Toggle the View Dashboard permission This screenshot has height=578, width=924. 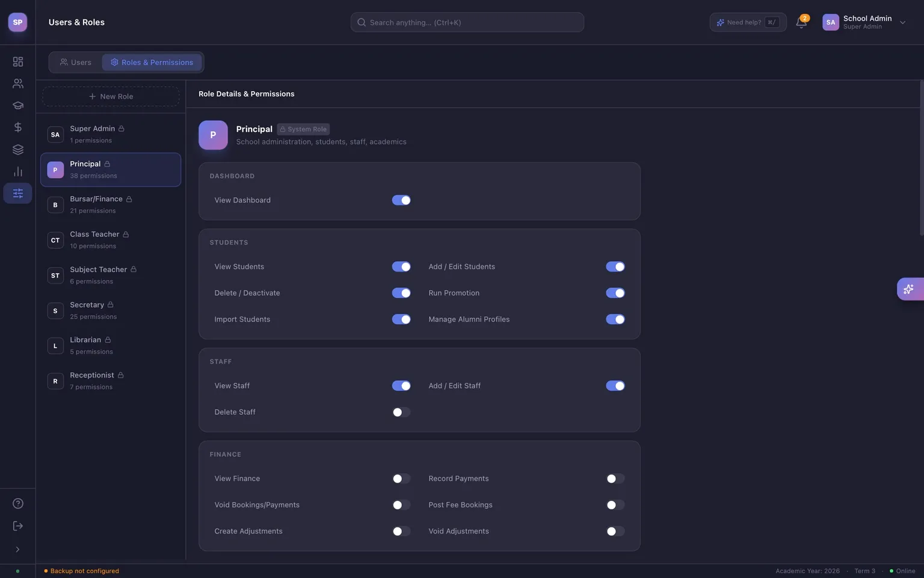[x=401, y=200]
